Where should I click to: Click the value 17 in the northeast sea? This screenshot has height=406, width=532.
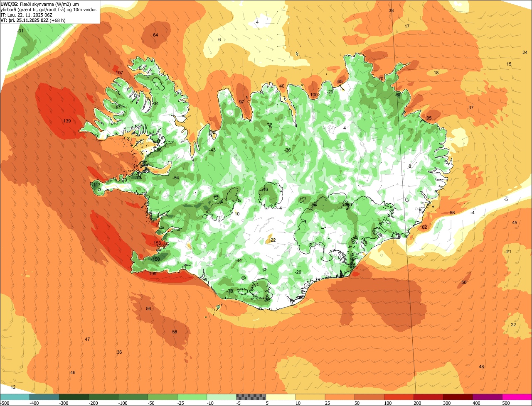coord(407,27)
